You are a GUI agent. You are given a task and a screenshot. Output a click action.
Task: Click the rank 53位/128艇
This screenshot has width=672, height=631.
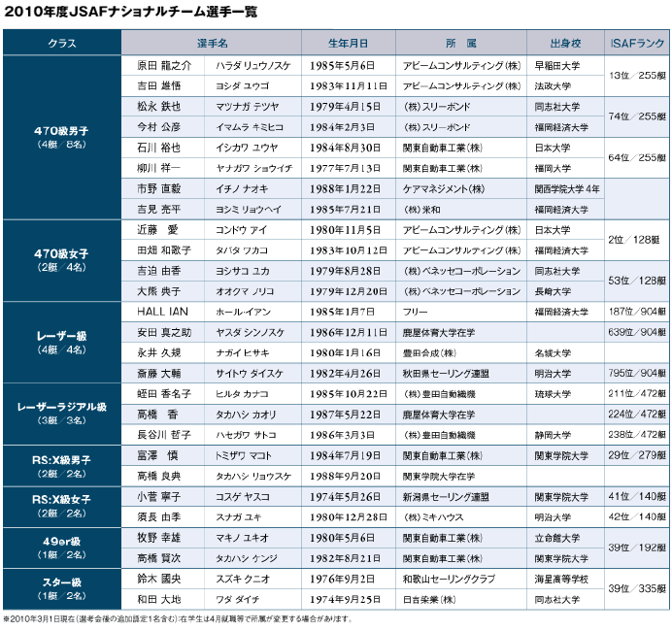point(637,281)
